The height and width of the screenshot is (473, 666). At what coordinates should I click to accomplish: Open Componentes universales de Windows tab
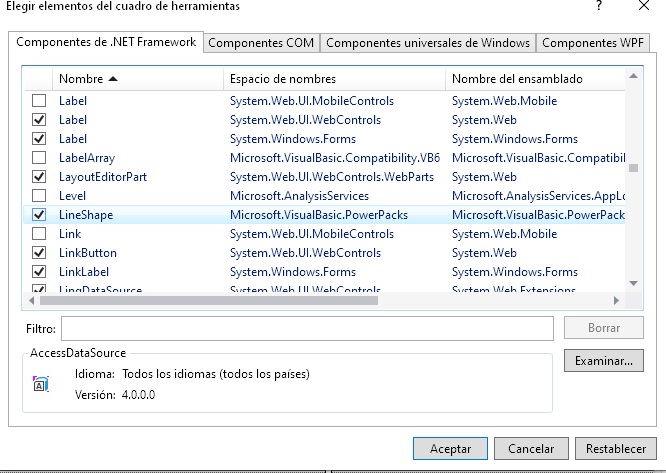click(x=428, y=43)
